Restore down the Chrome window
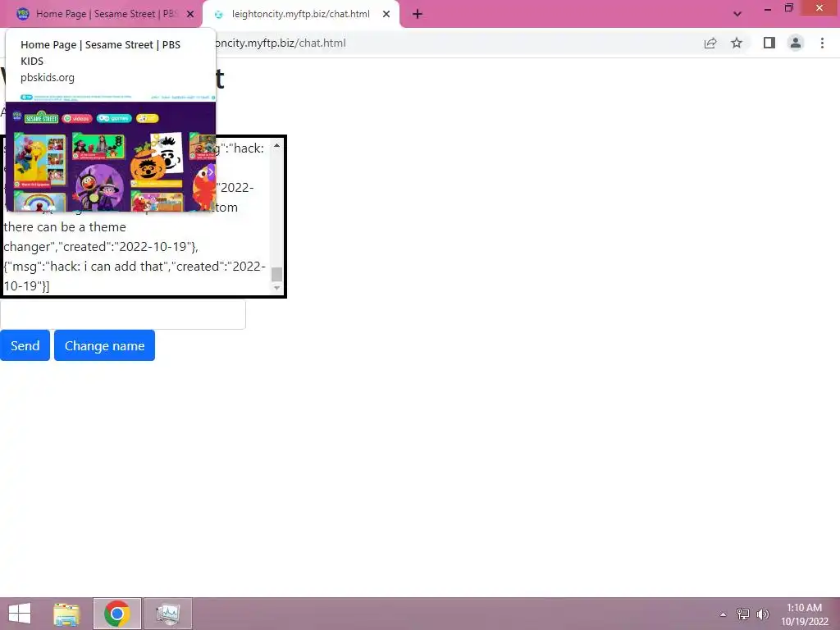The image size is (840, 630). coord(788,8)
